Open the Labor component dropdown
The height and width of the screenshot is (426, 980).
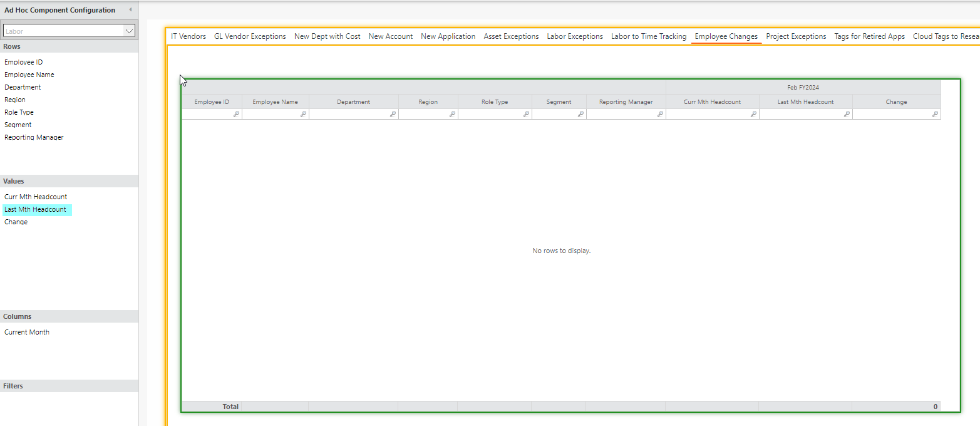[x=128, y=29]
